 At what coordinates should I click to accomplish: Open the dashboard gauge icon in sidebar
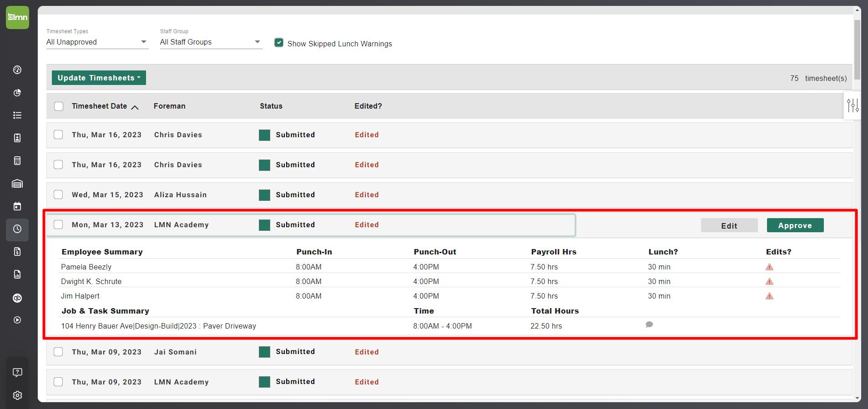17,70
